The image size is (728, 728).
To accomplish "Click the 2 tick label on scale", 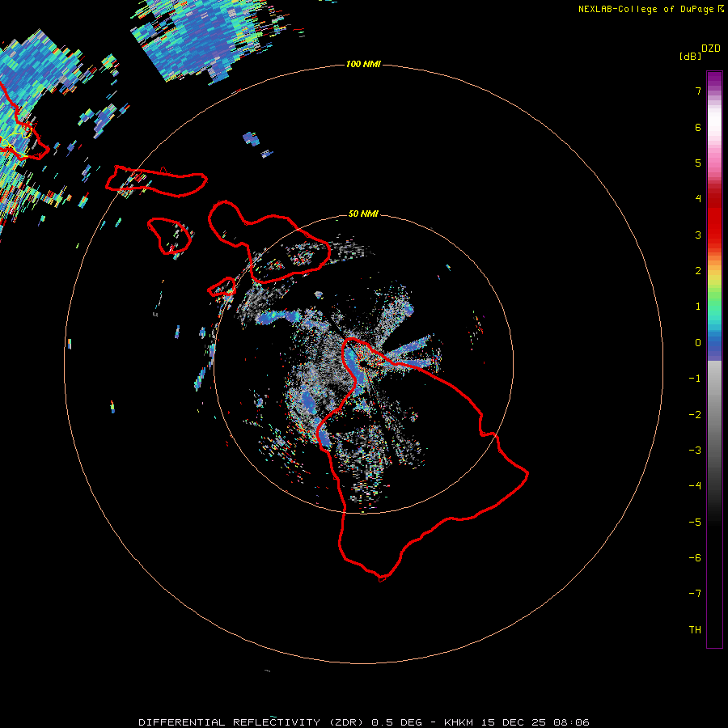I will click(x=698, y=271).
